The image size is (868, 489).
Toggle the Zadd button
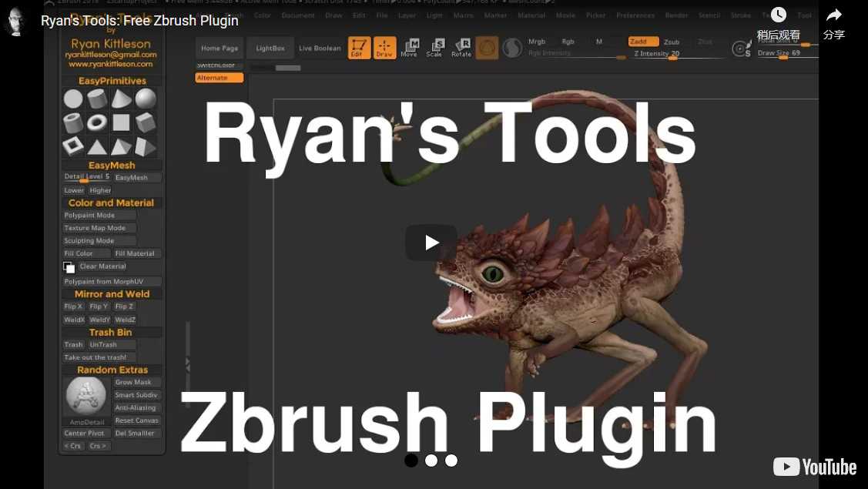643,42
